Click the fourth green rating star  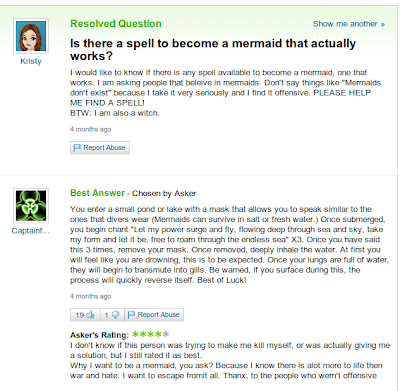pyautogui.click(x=158, y=334)
